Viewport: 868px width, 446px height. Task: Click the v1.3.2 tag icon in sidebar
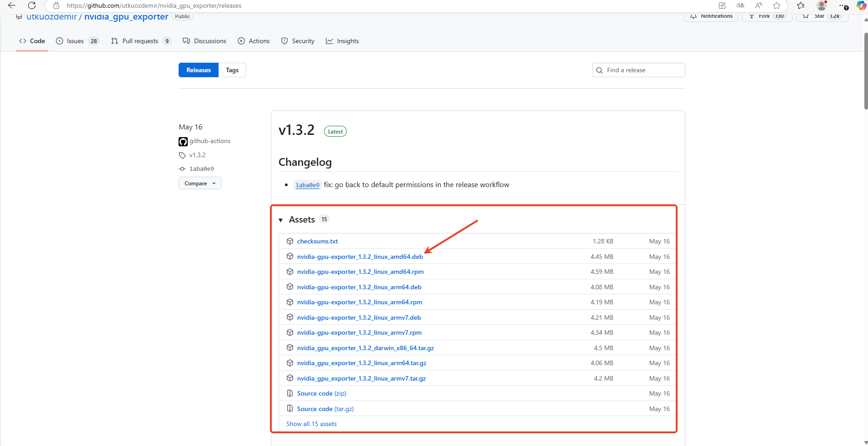[x=182, y=155]
